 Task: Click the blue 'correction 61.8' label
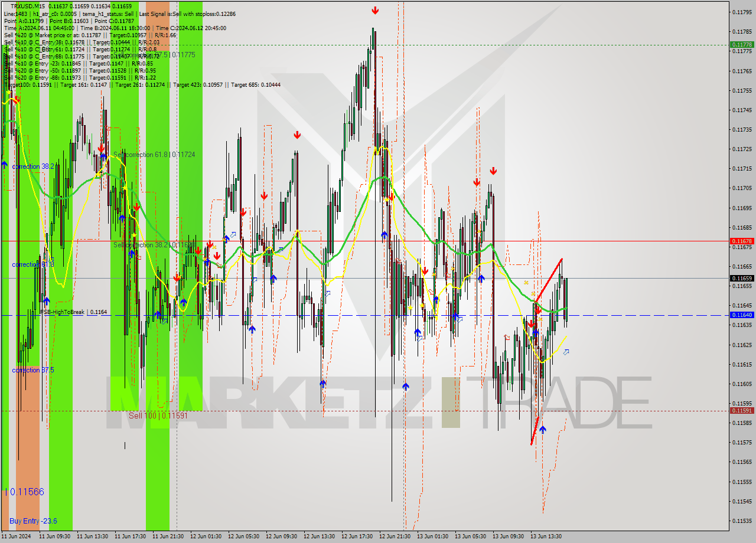[x=33, y=264]
